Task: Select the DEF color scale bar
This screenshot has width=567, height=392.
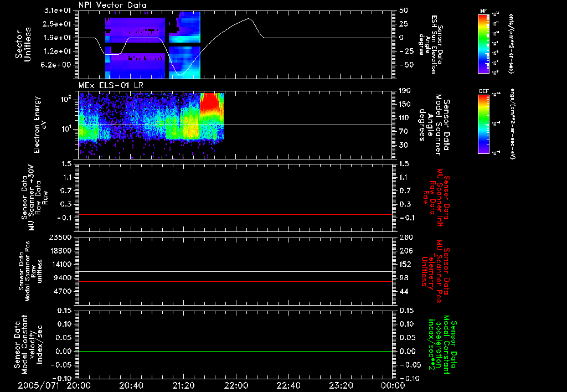Action: point(483,124)
